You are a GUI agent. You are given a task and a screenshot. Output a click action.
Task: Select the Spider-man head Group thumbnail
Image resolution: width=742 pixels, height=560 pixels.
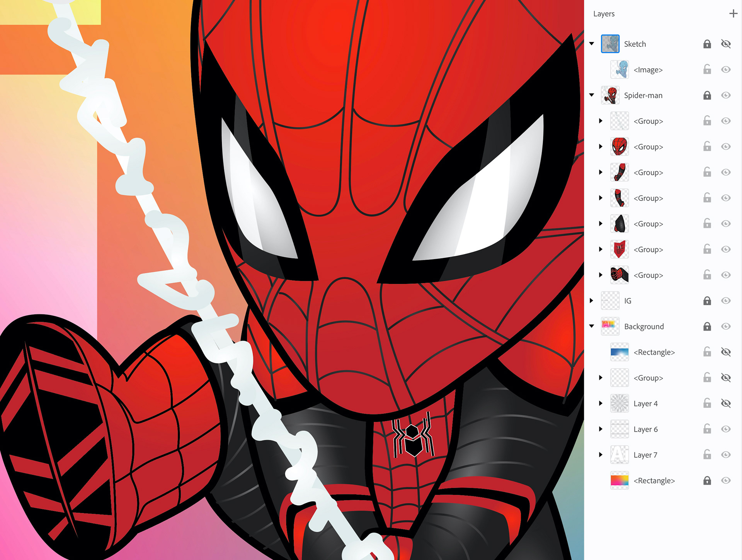619,147
